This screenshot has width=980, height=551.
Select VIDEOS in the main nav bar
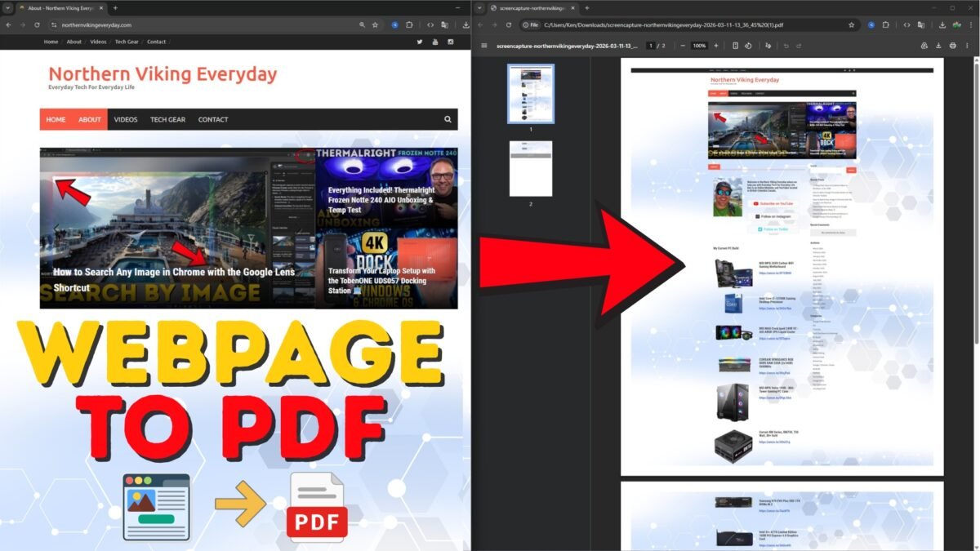point(126,119)
